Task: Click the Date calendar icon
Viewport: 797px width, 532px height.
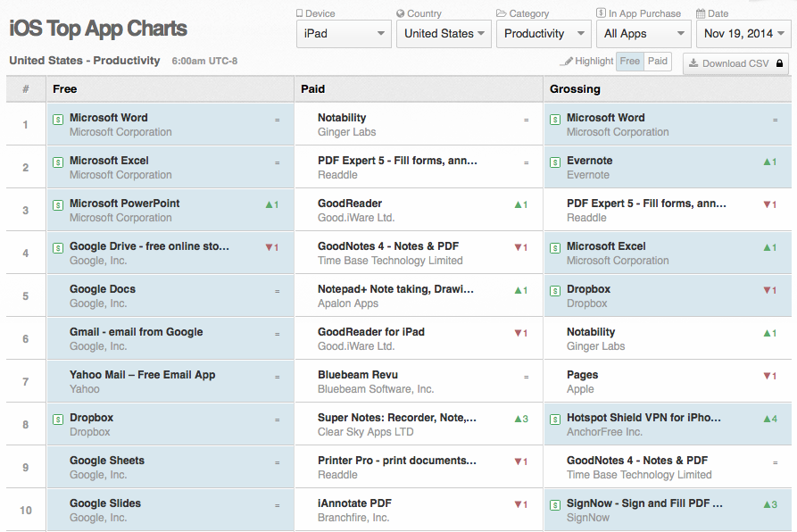Action: 701,13
